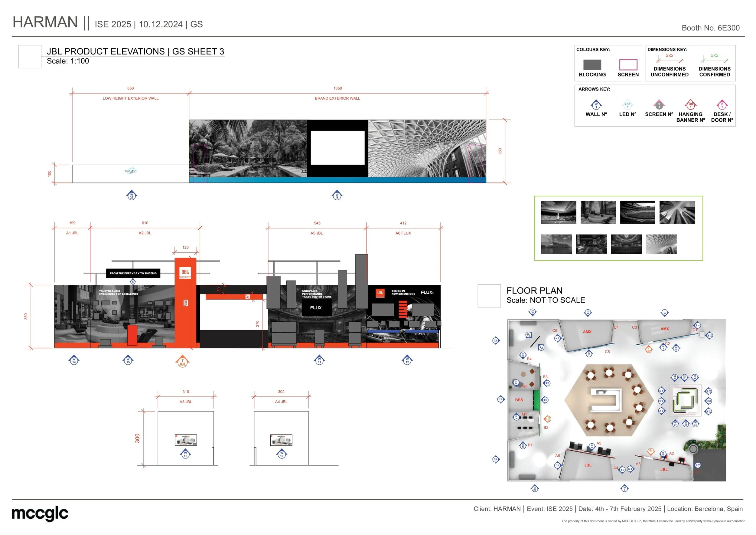This screenshot has width=756, height=535.
Task: Select the cruise ship thumbnail
Action: [556, 244]
